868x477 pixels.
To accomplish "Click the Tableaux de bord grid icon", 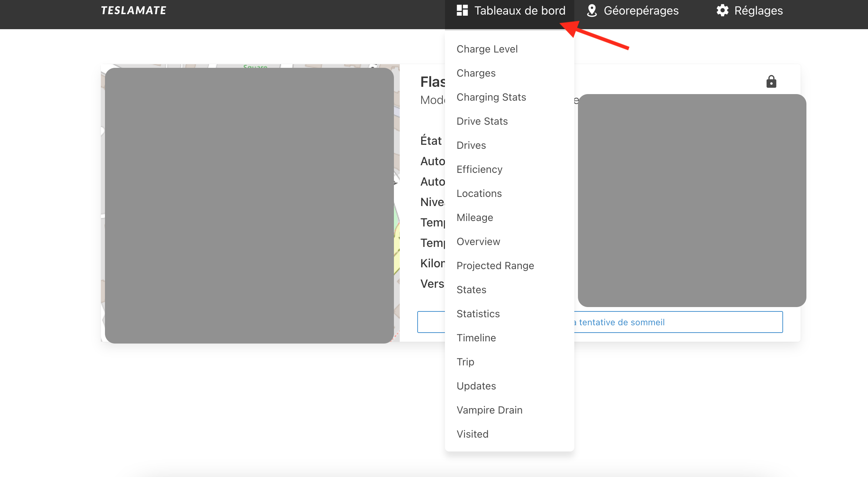I will click(x=462, y=10).
